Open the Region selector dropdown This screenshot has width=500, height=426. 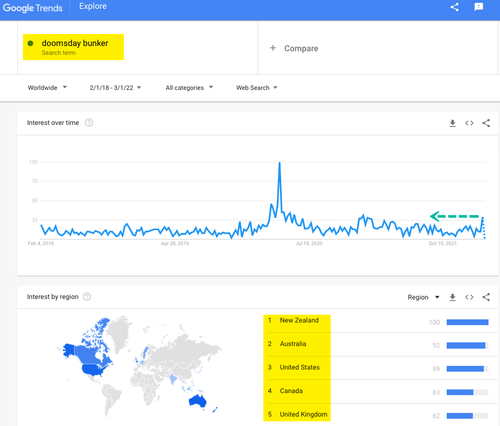(x=423, y=297)
